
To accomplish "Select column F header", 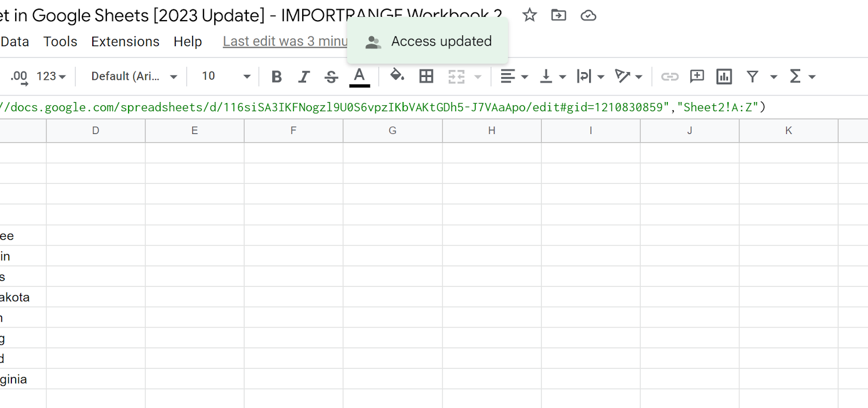I will (x=293, y=130).
